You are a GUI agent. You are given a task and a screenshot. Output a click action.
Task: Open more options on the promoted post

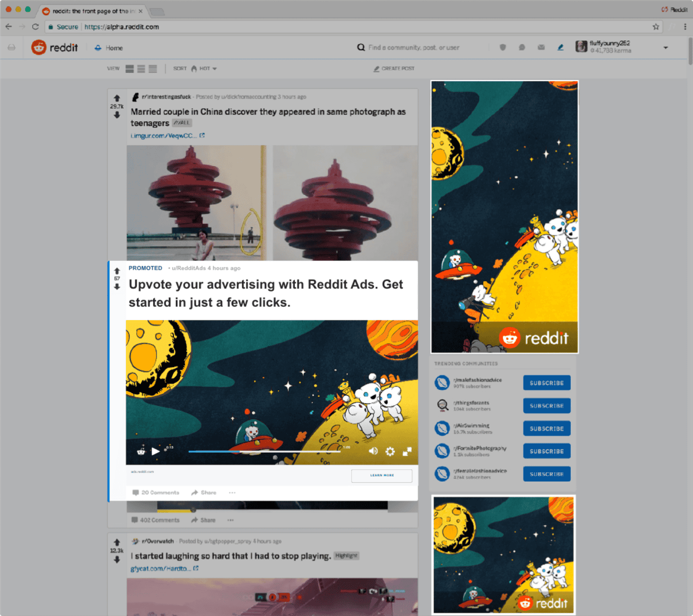tap(232, 493)
